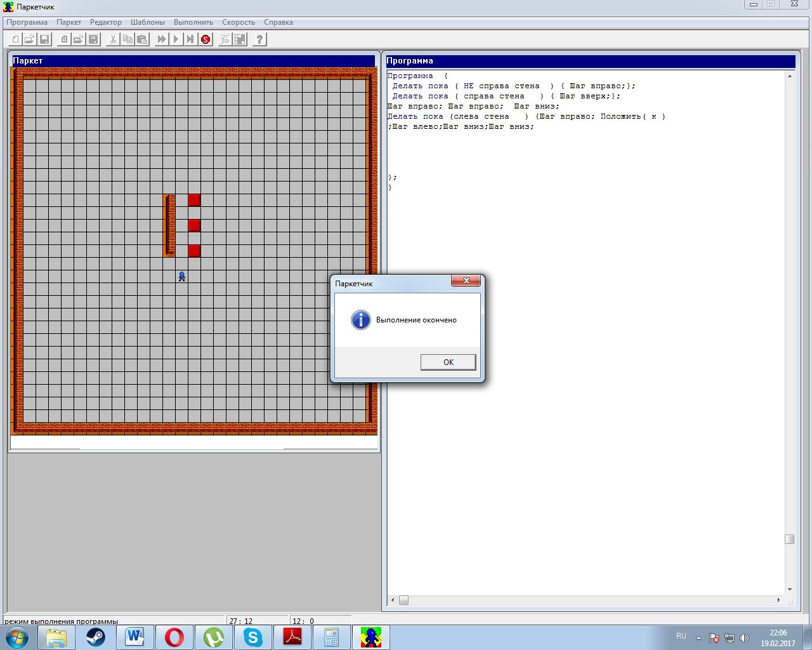This screenshot has width=812, height=650.
Task: Click the program editor vertical scrollbar thumb
Action: point(789,539)
